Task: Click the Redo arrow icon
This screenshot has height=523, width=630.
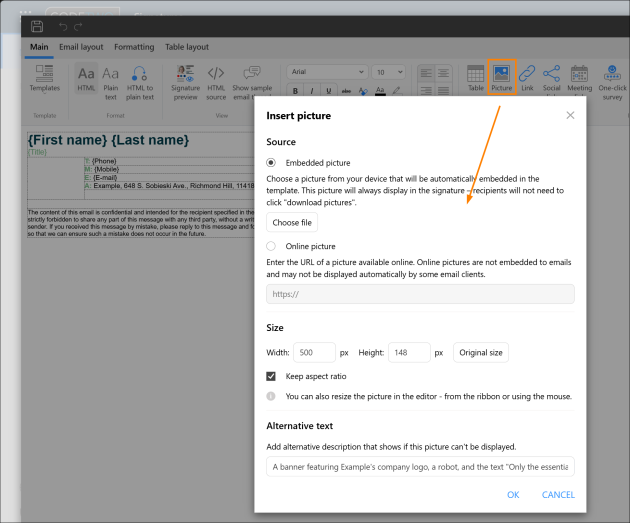Action: click(x=78, y=27)
